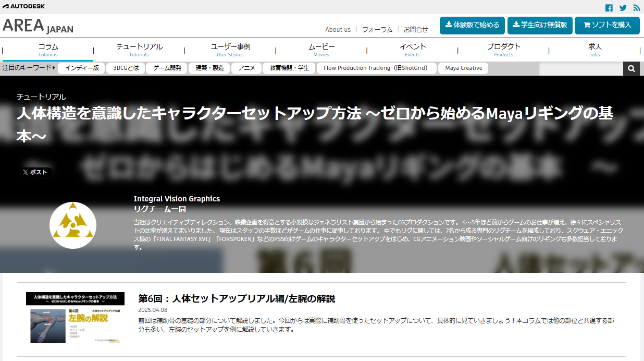
Task: Open the 第6回：人体セットアップリアル編 article title
Action: [x=237, y=299]
